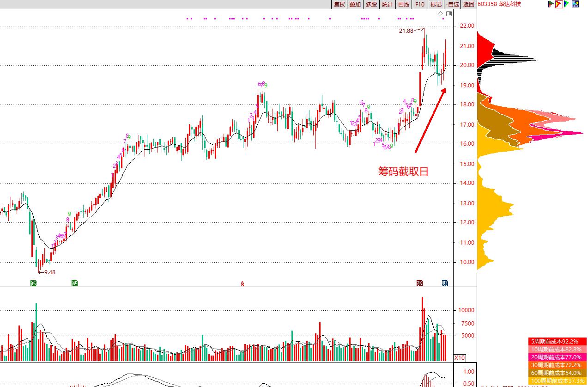Click stock title 603358 华达科技
This screenshot has width=588, height=387.
point(499,4)
